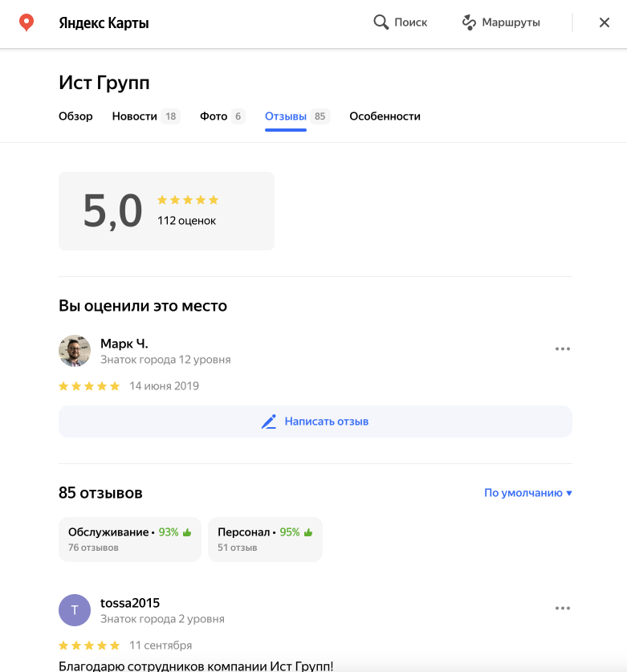Image resolution: width=627 pixels, height=672 pixels.
Task: Open the По умолчанию sort dropdown
Action: (528, 493)
